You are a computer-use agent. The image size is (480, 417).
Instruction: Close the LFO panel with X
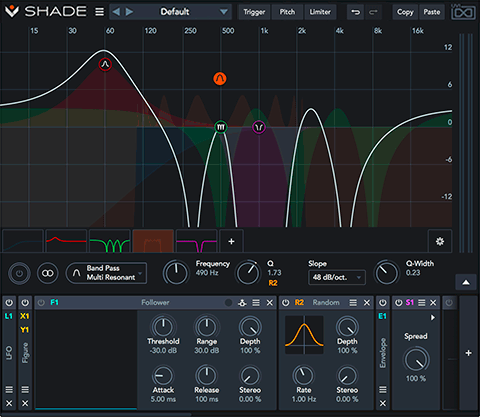(9, 403)
